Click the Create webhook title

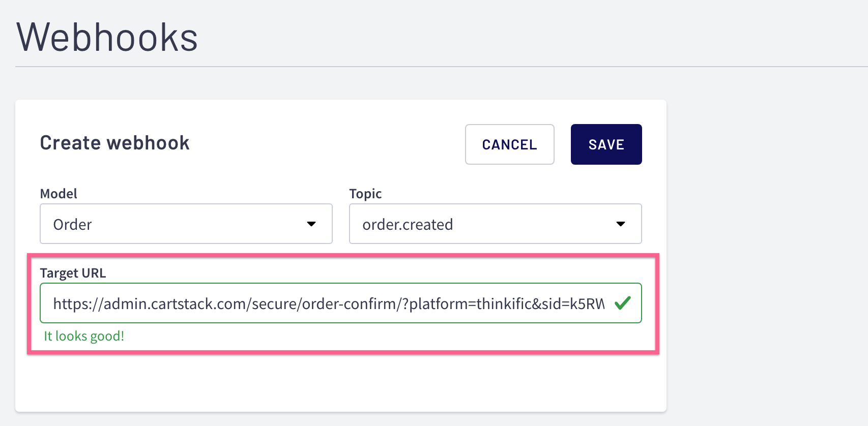click(x=114, y=143)
